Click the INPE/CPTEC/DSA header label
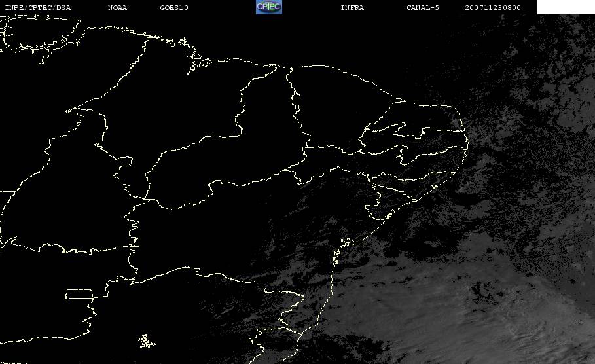 [37, 8]
